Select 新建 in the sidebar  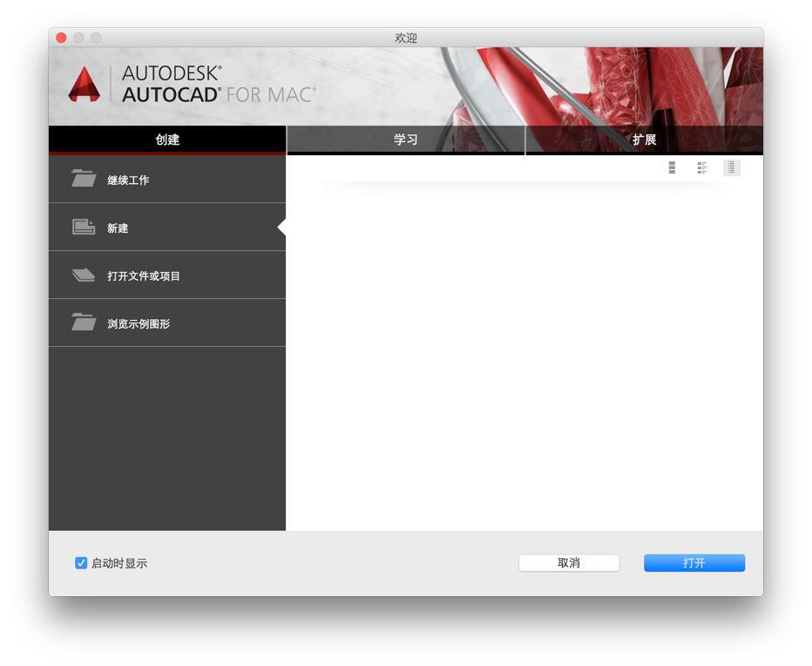click(167, 227)
